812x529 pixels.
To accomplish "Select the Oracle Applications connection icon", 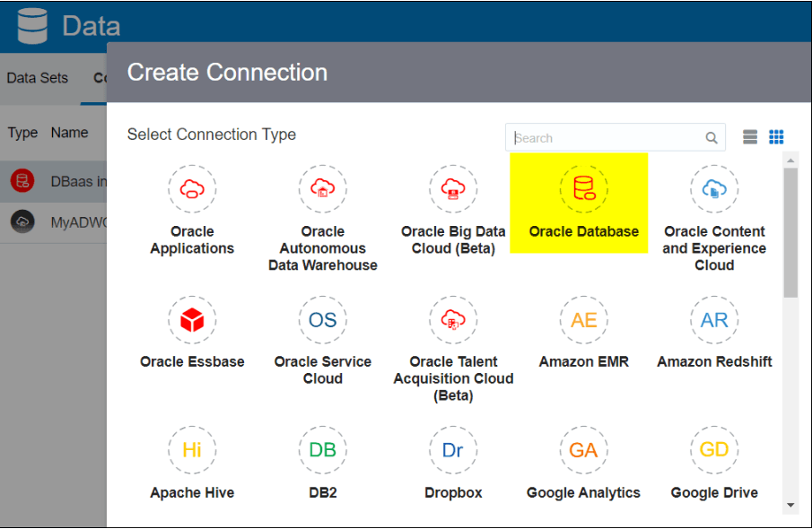I will [x=192, y=189].
